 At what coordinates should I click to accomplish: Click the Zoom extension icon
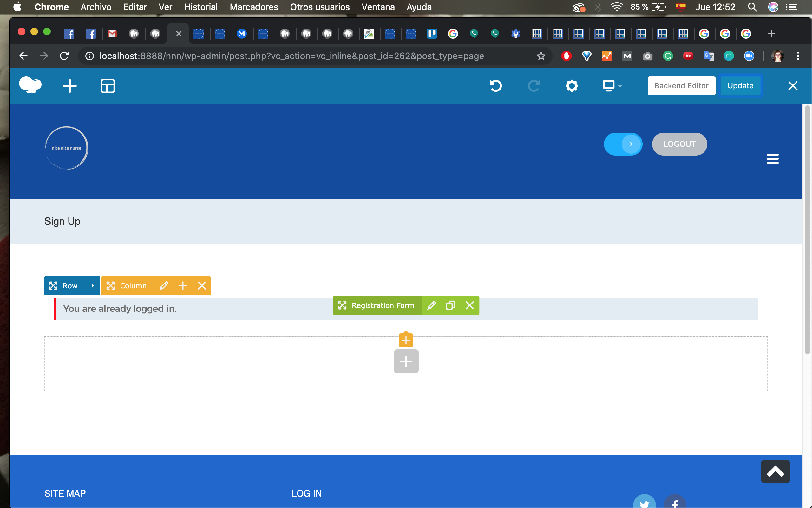749,56
